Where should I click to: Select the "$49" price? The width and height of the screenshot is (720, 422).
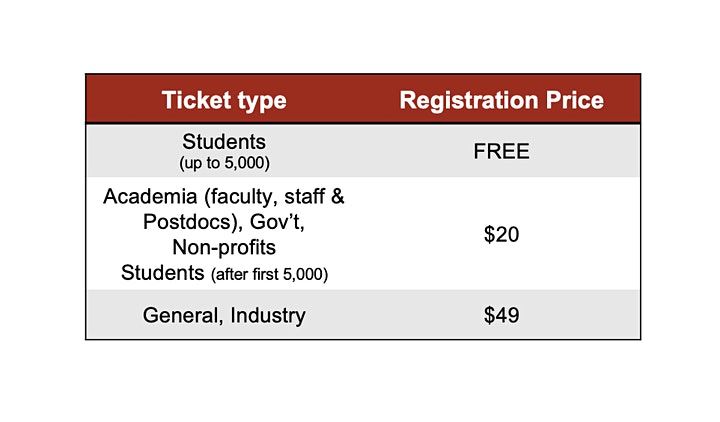pos(501,316)
